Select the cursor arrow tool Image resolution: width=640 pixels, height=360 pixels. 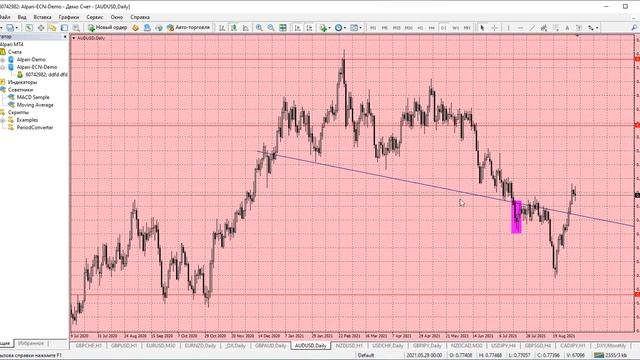click(x=482, y=28)
